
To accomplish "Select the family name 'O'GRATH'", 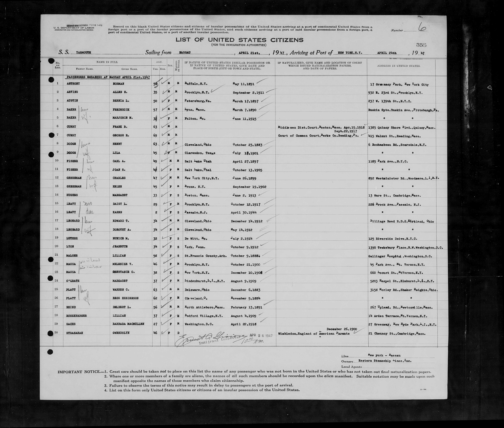I will coord(73,281).
